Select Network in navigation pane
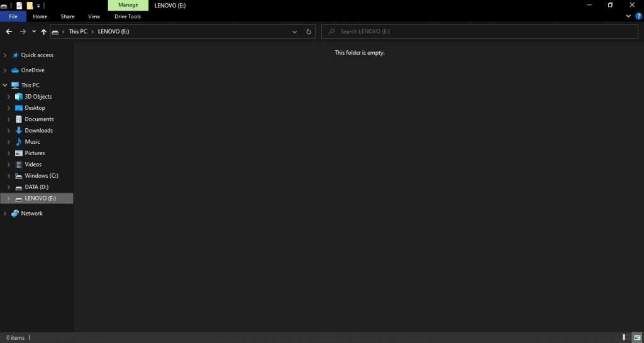The height and width of the screenshot is (343, 644). (x=31, y=214)
